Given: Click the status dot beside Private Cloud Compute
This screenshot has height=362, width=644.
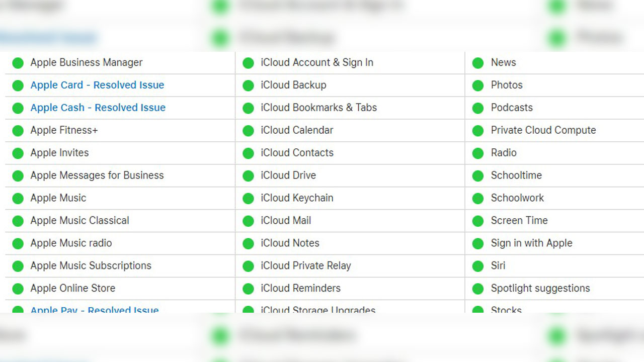Looking at the screenshot, I should pos(478,131).
